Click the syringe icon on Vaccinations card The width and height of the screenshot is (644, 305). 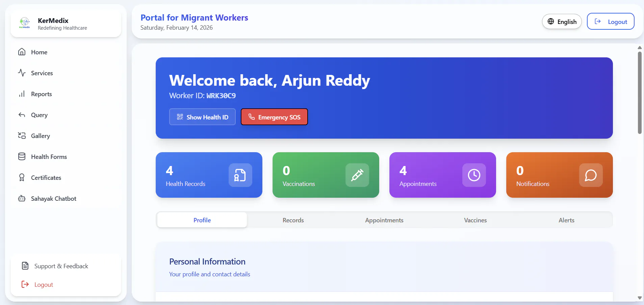(357, 175)
